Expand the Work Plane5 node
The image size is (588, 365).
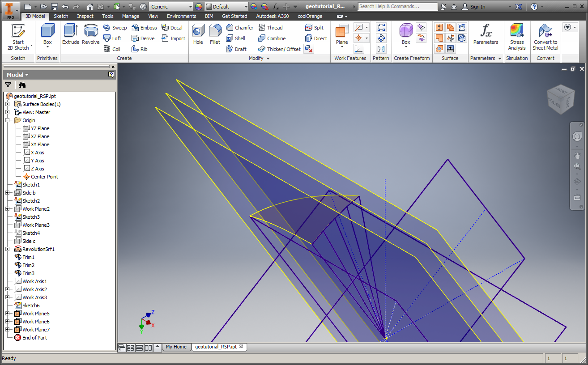[x=7, y=314]
